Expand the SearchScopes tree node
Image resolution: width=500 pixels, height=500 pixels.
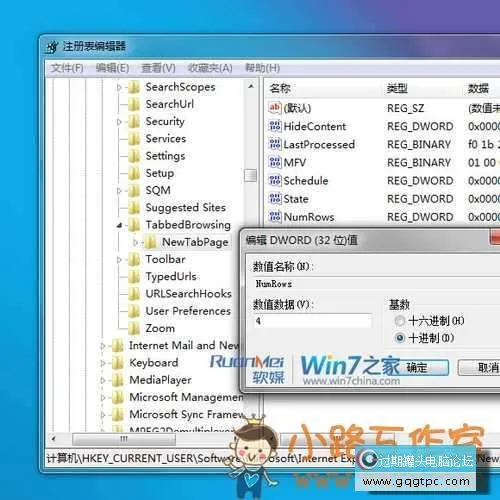coord(119,88)
